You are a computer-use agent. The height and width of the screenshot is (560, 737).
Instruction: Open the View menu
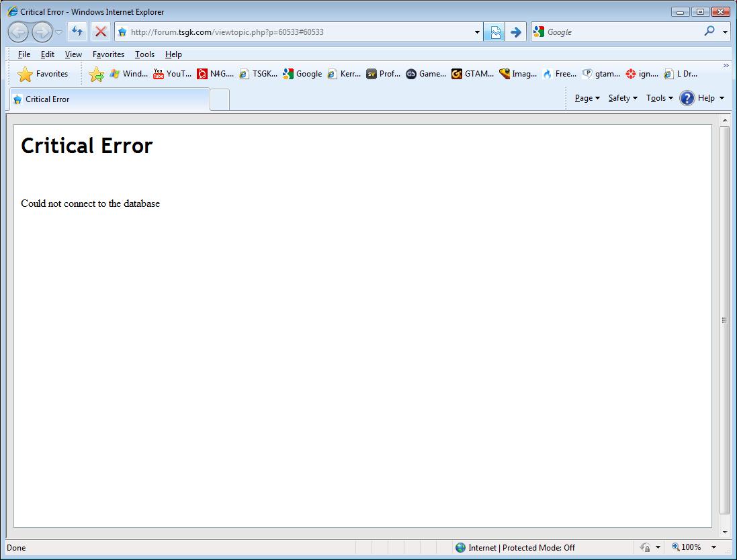(x=73, y=54)
